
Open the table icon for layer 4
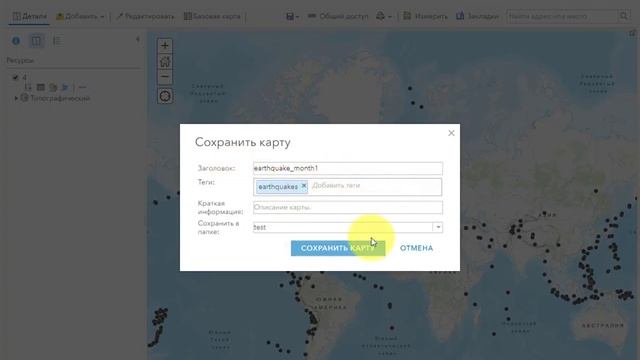click(40, 87)
